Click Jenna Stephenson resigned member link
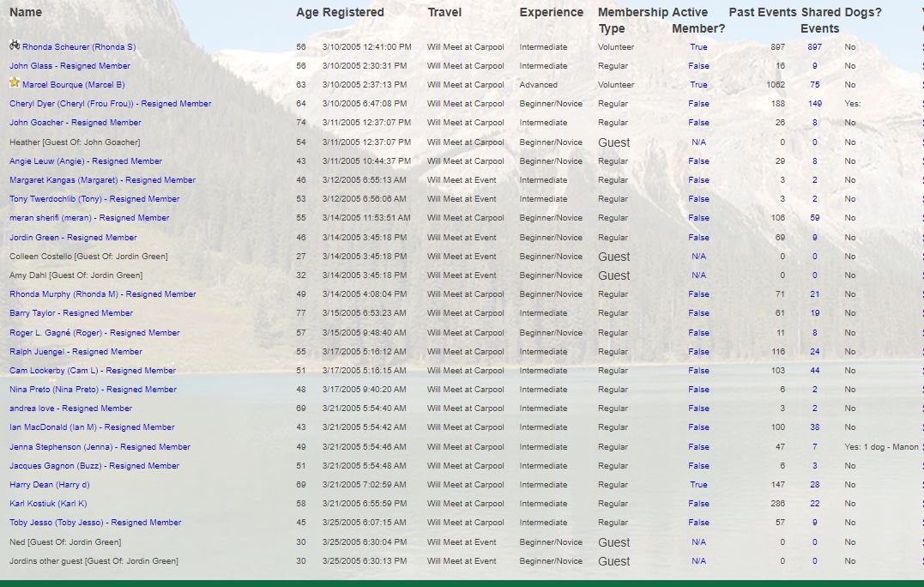 tap(100, 447)
